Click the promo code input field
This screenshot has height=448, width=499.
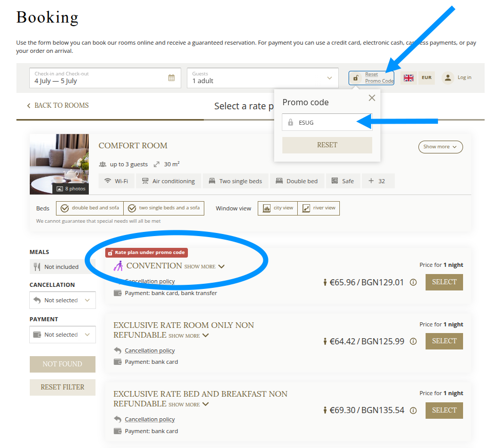point(331,123)
